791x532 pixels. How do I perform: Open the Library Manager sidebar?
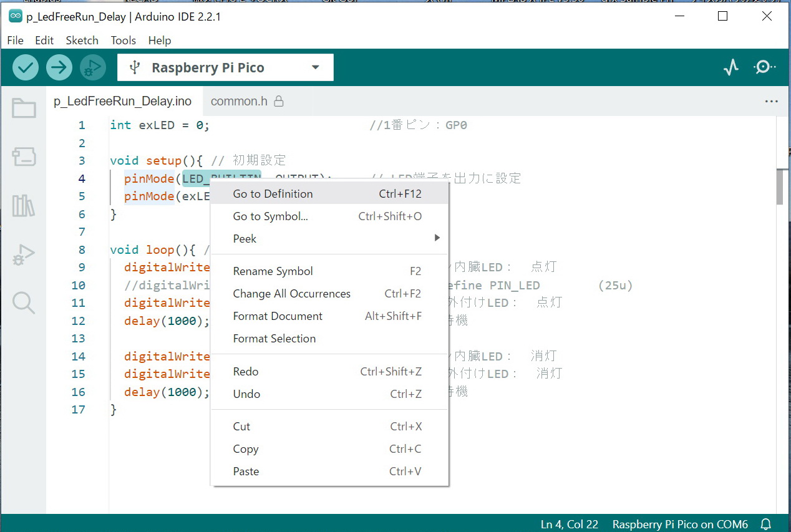click(x=24, y=206)
